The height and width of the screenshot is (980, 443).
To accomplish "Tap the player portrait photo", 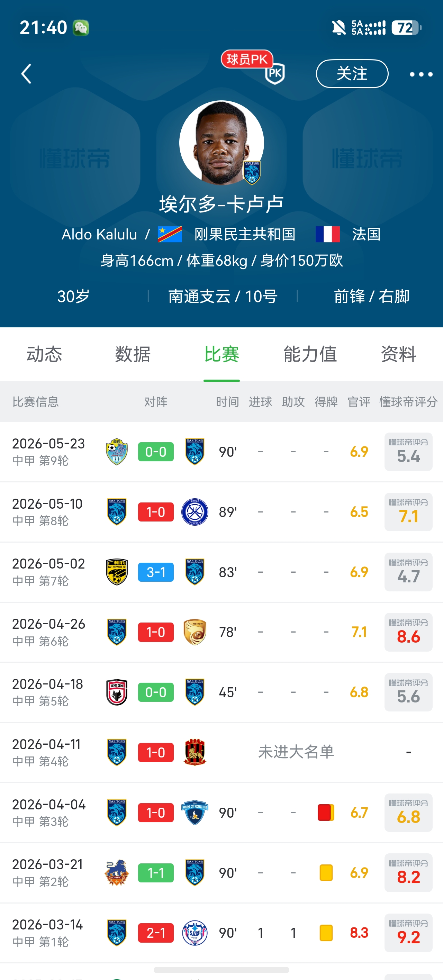I will click(x=221, y=143).
